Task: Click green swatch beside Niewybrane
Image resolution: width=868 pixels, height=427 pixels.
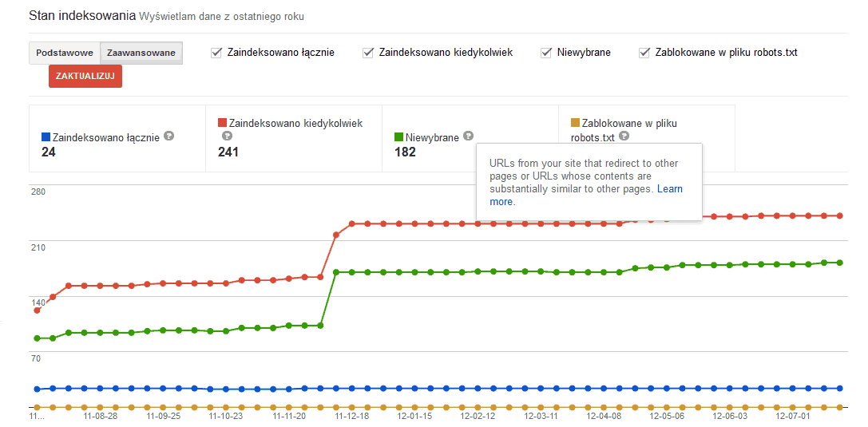Action: tap(399, 137)
